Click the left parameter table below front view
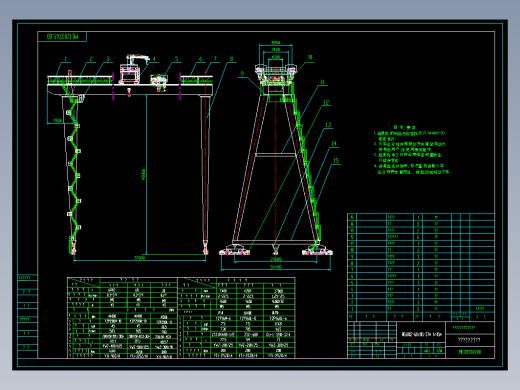The width and height of the screenshot is (520, 390). [122, 318]
